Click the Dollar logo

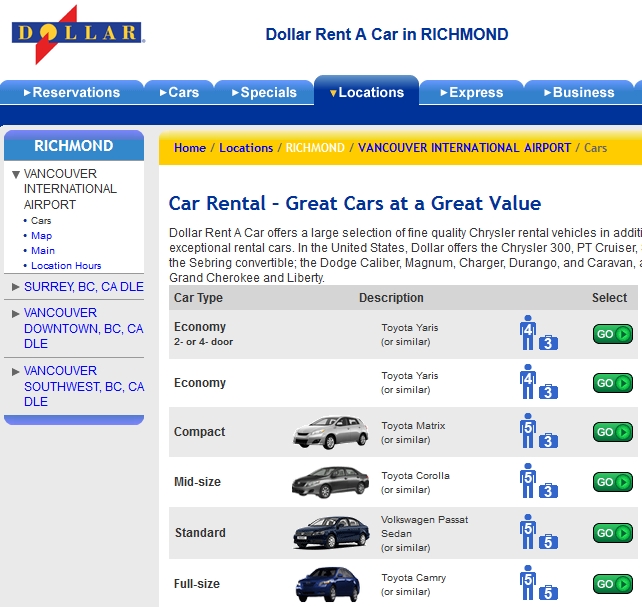pyautogui.click(x=78, y=34)
